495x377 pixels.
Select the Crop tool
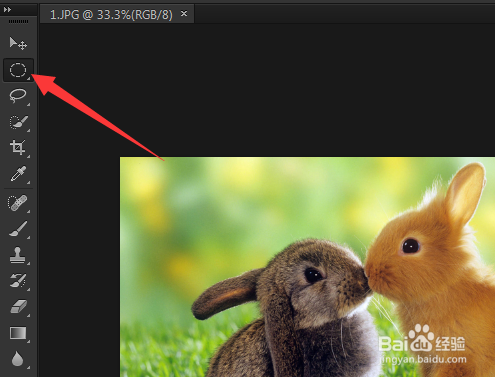18,148
